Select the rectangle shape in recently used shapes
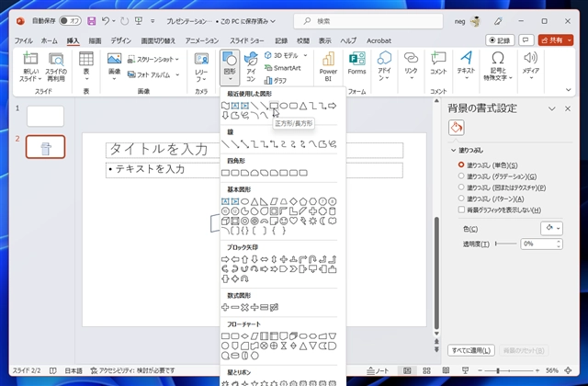 coord(274,106)
